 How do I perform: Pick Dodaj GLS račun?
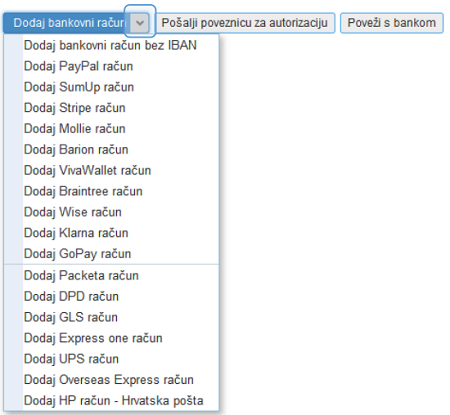[111, 317]
